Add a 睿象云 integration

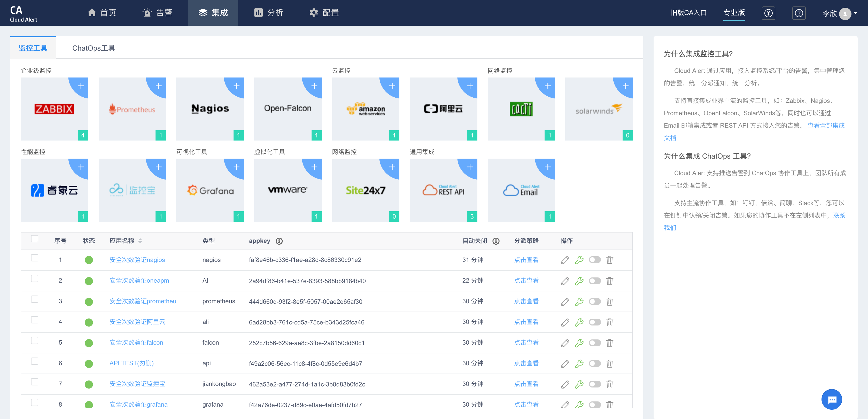[81, 167]
